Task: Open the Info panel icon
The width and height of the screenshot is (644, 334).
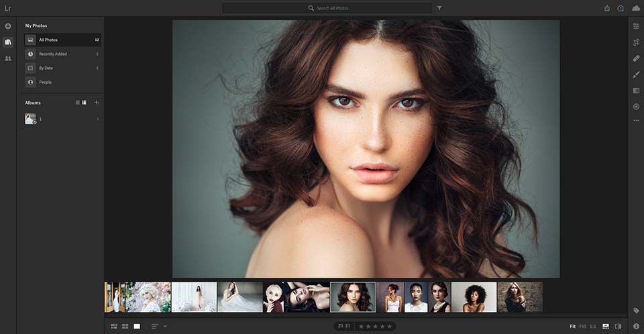Action: pos(636,326)
